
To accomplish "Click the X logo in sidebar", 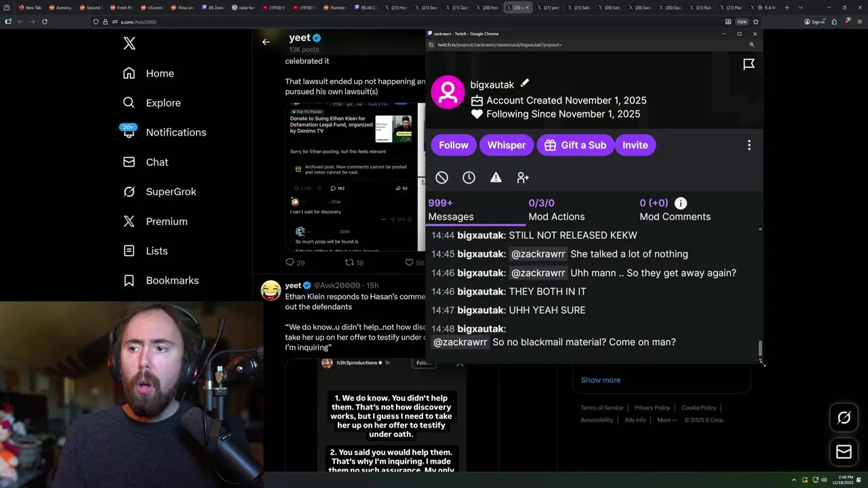I will (x=130, y=43).
